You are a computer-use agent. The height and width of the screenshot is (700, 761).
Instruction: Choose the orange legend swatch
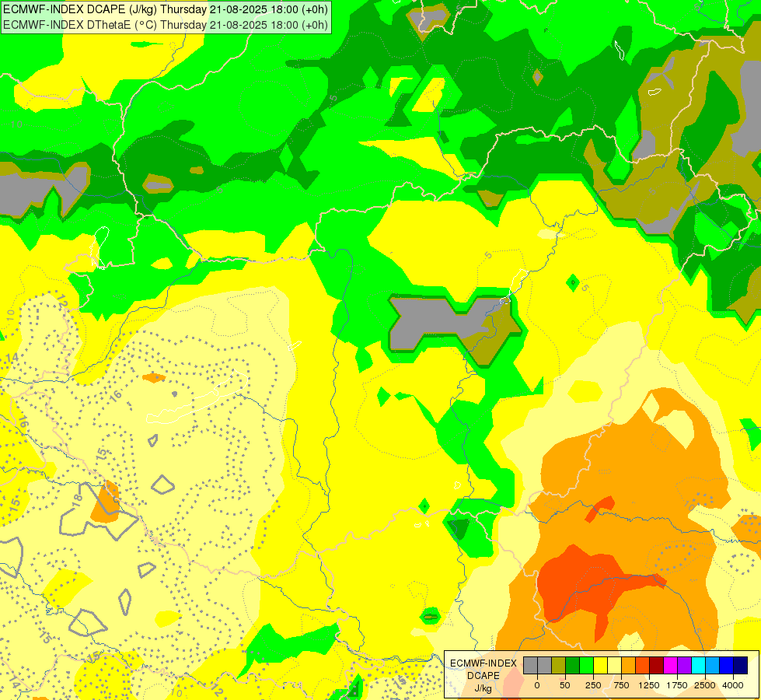629,665
